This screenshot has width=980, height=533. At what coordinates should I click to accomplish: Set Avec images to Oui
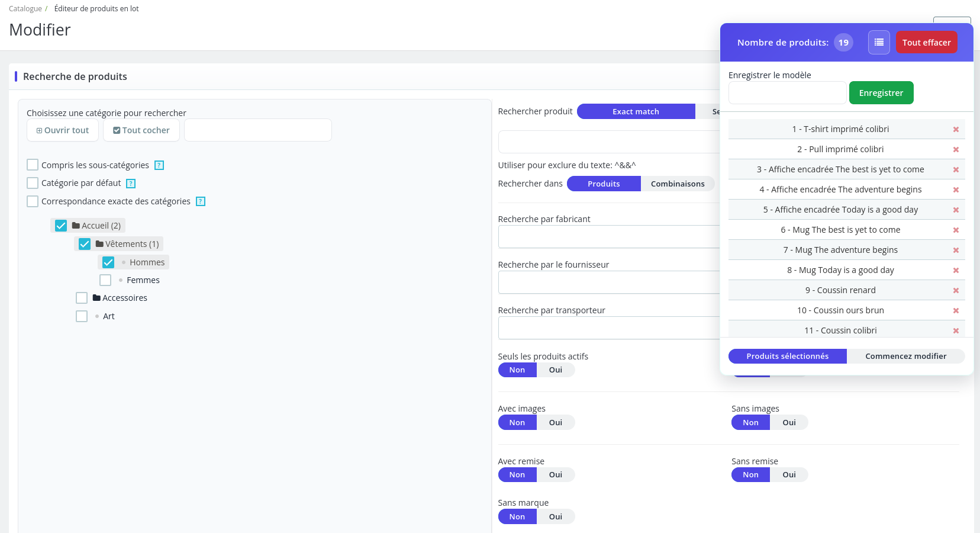[556, 423]
